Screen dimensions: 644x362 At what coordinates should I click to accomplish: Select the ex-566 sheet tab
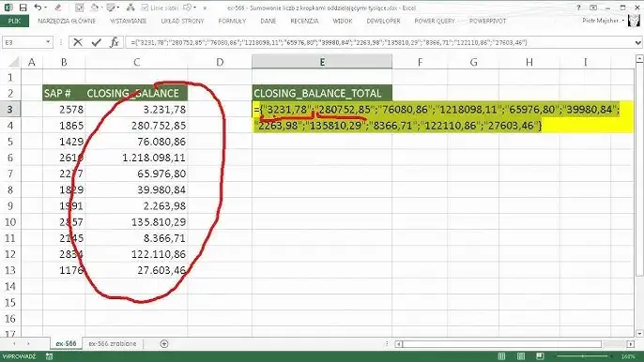click(x=66, y=344)
